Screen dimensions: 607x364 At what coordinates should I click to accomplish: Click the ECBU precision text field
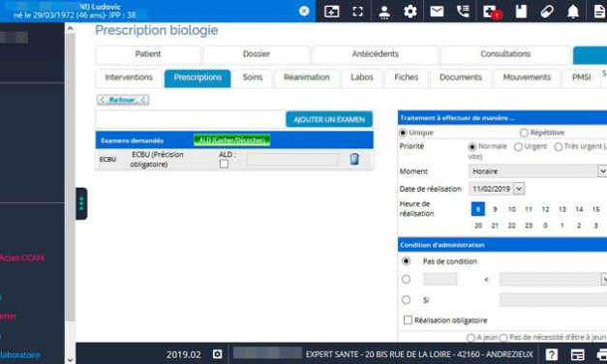(x=292, y=159)
